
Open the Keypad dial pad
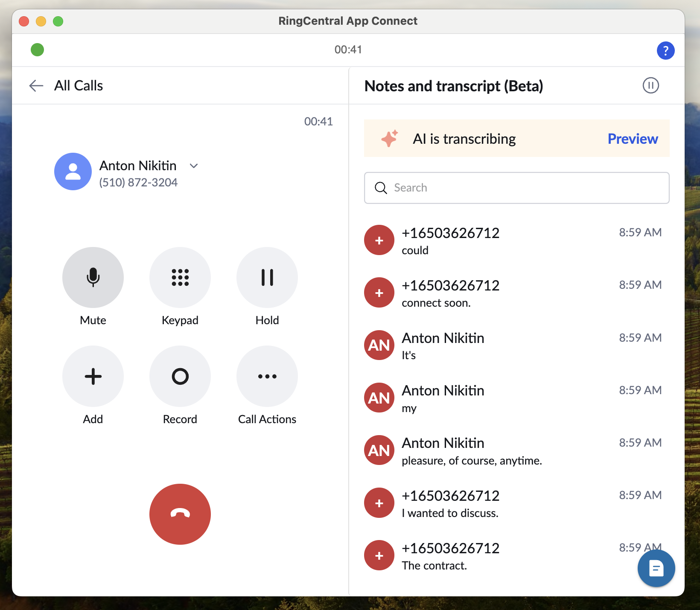[180, 277]
